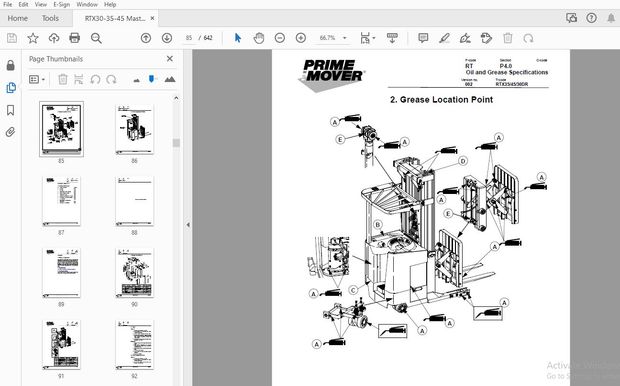Toggle the Page Thumbnails sidebar icon

click(x=11, y=87)
